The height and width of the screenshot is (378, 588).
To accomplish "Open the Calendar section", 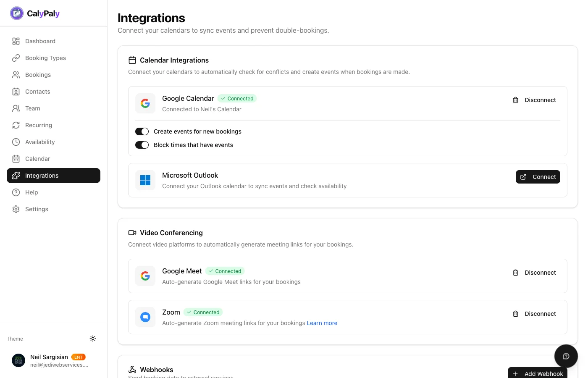I will [37, 159].
